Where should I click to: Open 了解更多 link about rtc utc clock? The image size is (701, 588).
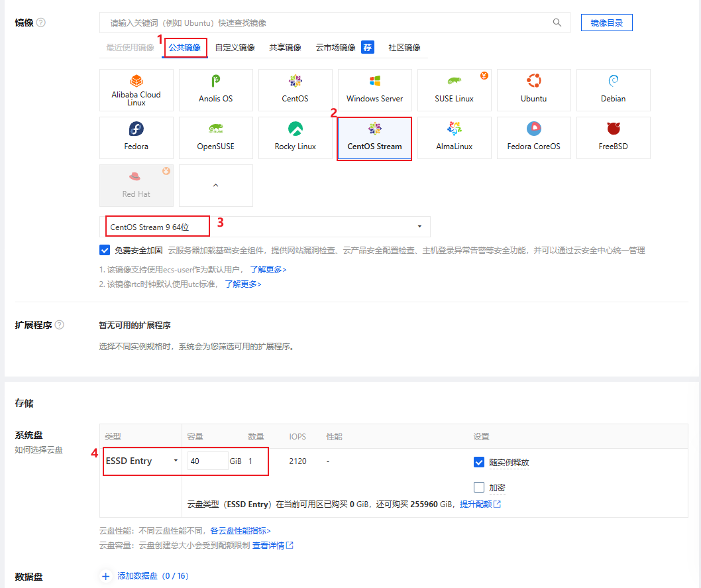(x=243, y=284)
